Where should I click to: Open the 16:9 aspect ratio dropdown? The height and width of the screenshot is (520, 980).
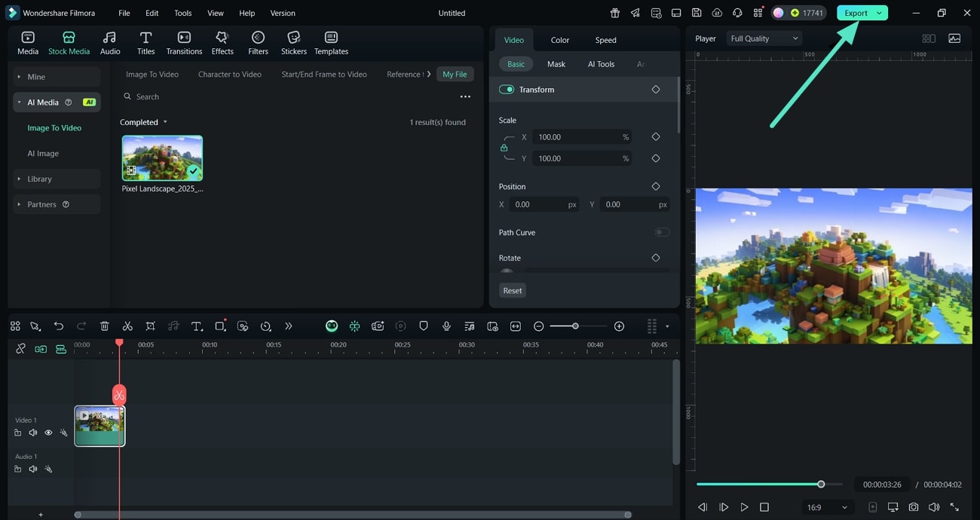tap(826, 507)
